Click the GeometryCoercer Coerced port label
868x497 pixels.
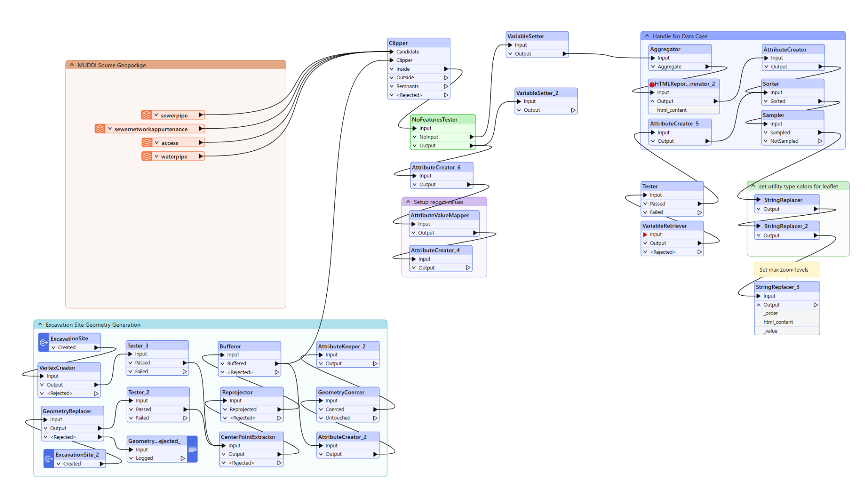[x=335, y=409]
